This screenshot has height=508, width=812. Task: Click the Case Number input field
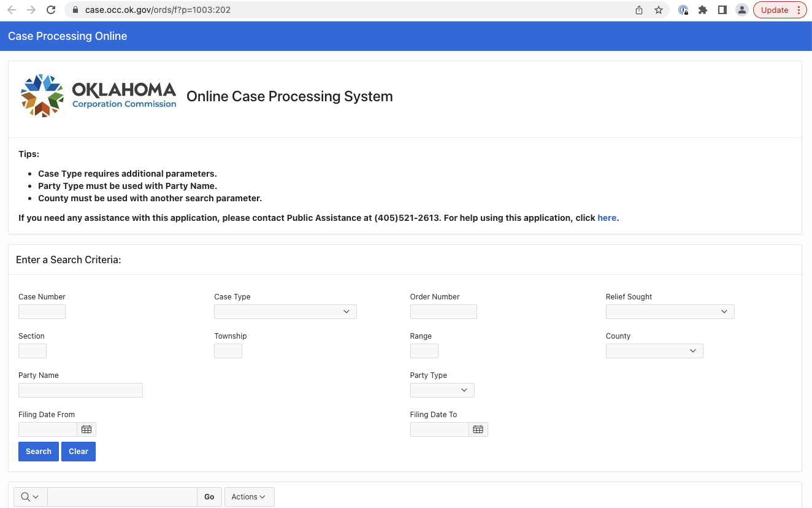[x=42, y=312]
